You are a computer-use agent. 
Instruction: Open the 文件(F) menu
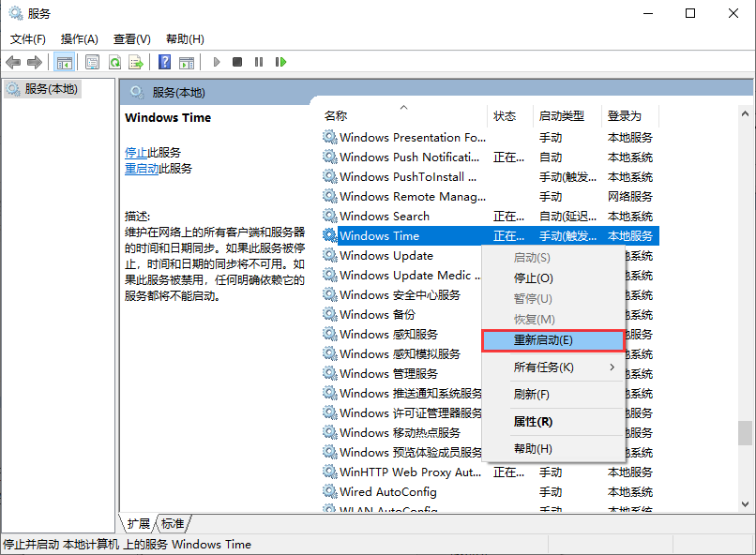coord(28,39)
